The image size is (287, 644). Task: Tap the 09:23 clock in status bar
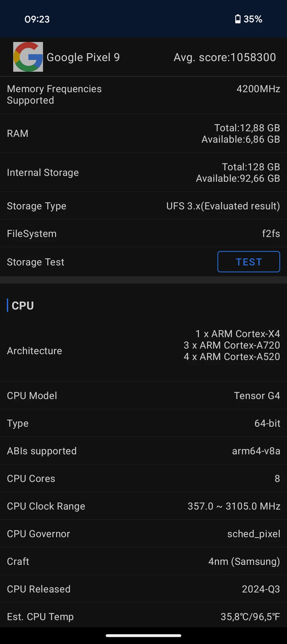click(x=37, y=19)
